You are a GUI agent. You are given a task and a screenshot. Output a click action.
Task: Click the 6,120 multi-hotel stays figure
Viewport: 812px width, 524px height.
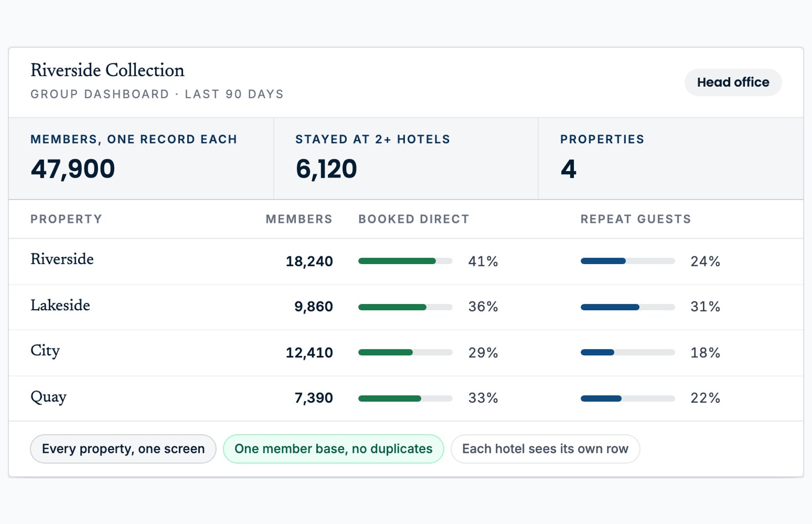coord(326,169)
